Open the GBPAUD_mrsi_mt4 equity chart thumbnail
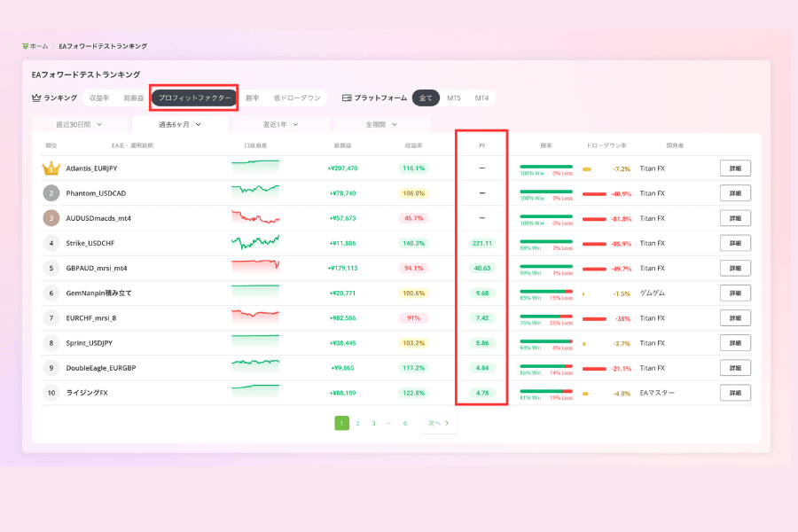798x532 pixels. click(255, 267)
